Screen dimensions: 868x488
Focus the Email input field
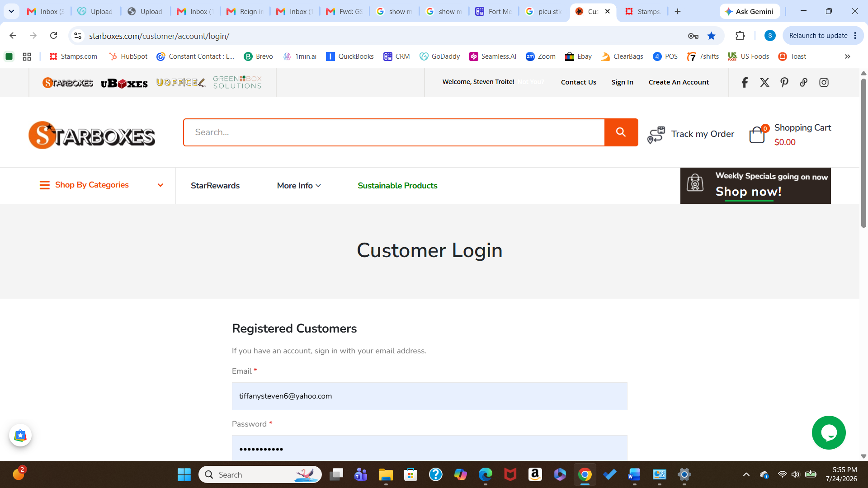[x=429, y=396]
